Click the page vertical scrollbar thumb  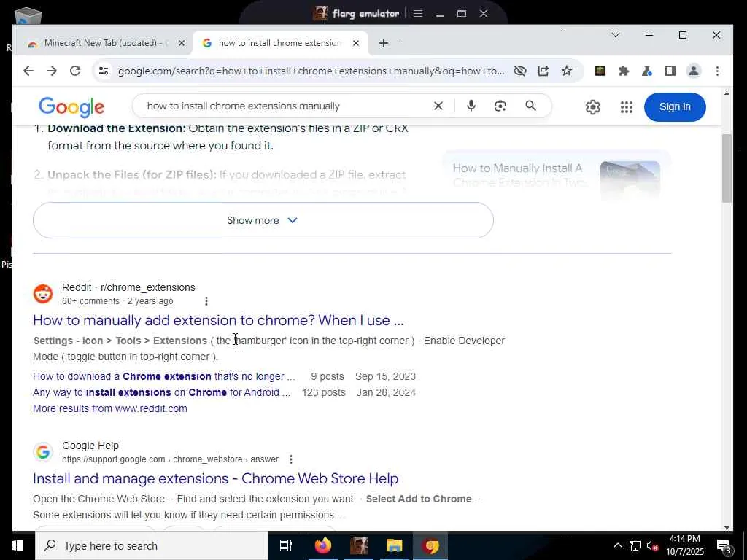click(727, 168)
